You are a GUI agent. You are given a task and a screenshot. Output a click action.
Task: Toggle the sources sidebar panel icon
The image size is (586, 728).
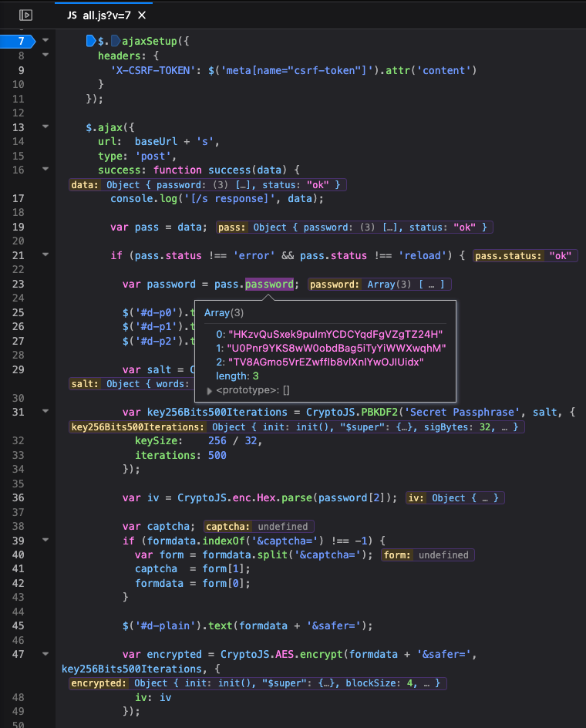pos(25,15)
